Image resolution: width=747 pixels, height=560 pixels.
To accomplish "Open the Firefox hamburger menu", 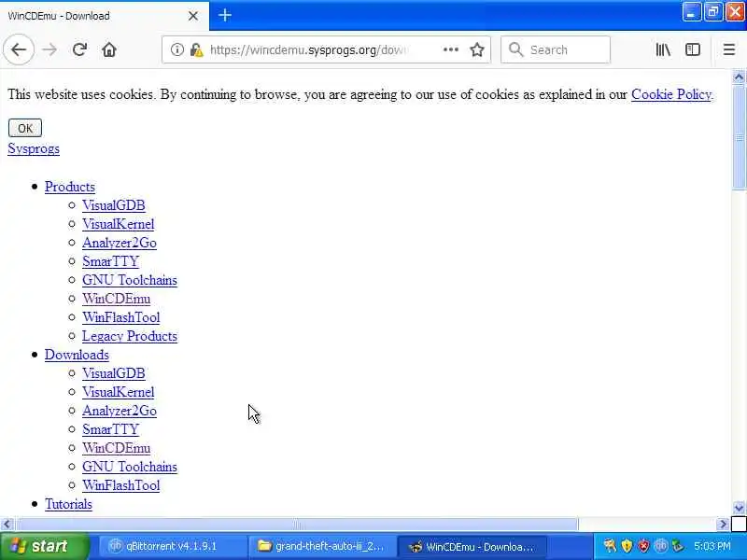I will pos(729,49).
